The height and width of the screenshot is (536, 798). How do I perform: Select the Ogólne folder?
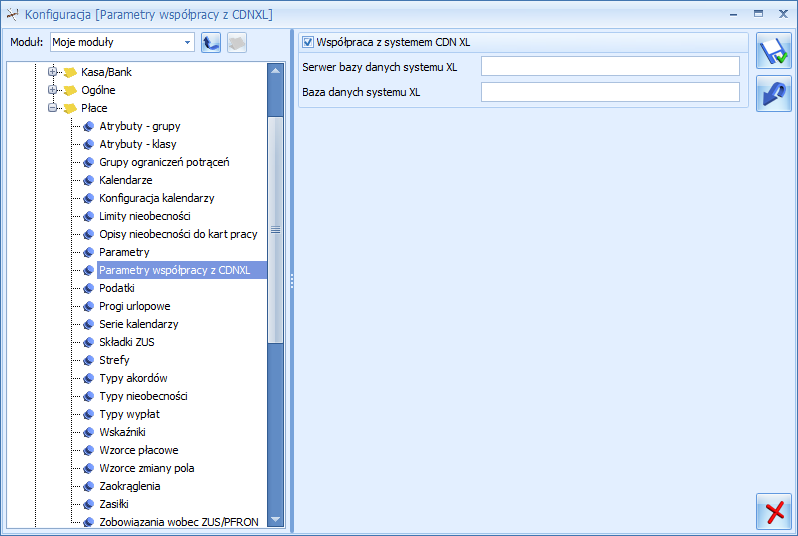click(x=98, y=90)
